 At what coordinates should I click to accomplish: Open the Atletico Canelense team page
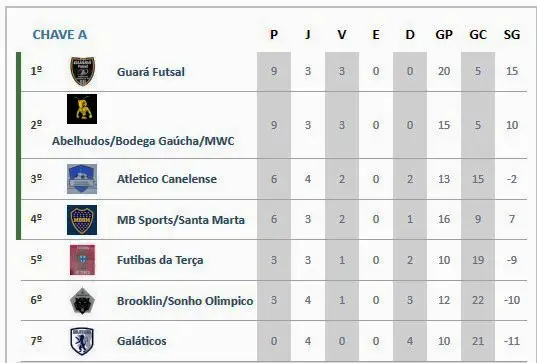coord(167,179)
